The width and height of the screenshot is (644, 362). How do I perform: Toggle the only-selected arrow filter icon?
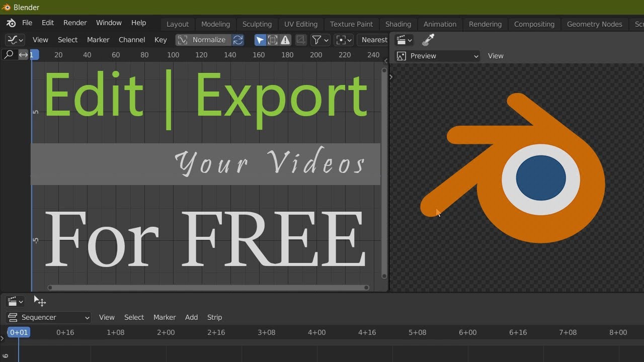pyautogui.click(x=260, y=40)
